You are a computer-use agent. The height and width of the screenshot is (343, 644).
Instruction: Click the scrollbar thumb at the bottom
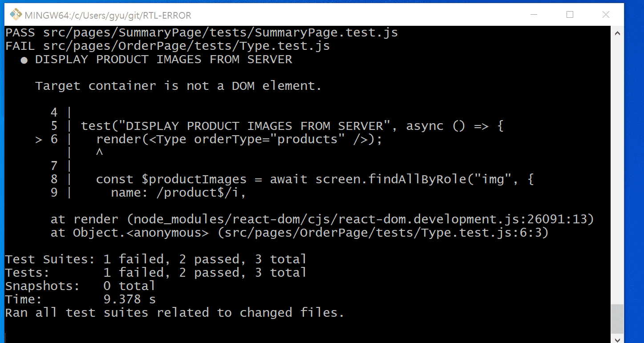[x=617, y=319]
